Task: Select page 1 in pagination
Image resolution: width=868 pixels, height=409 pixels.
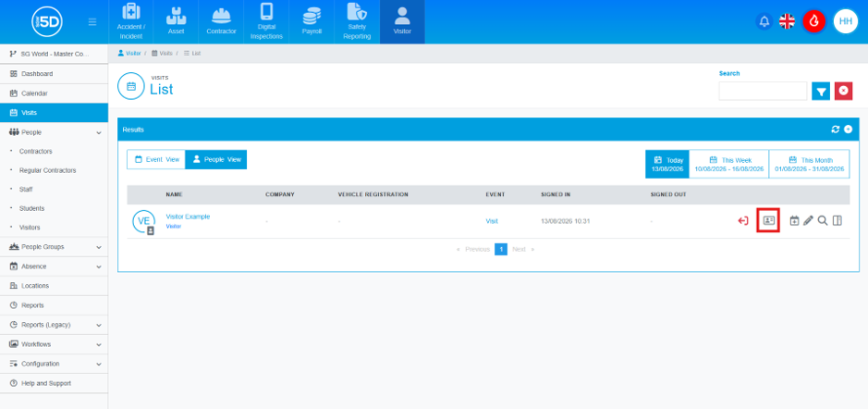Action: (501, 250)
